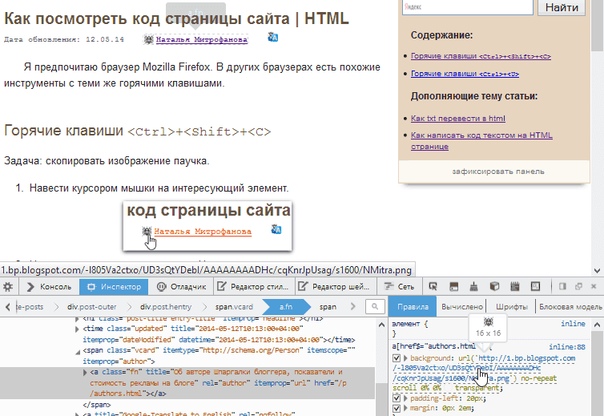
Task: Select div.post-outer breadcrumb
Action: coord(92,307)
